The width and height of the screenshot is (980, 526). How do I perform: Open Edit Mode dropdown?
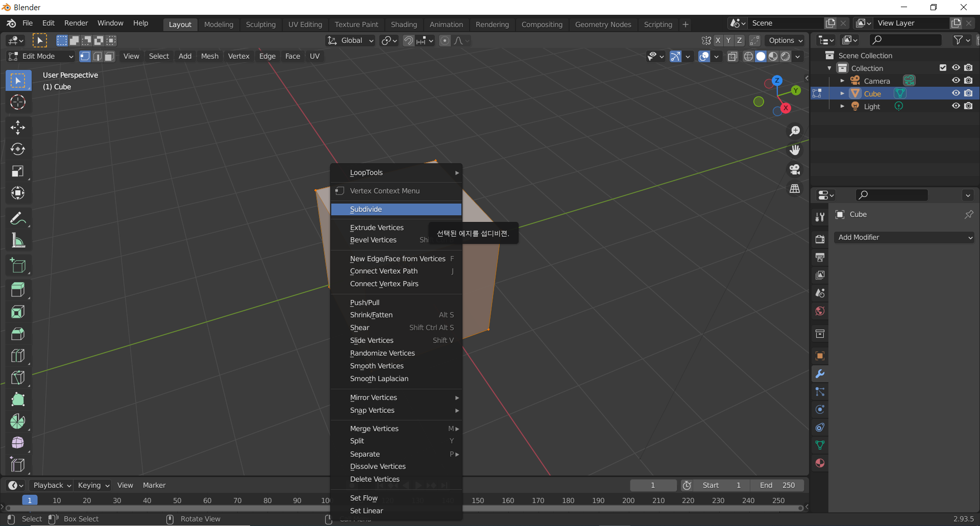pos(41,56)
